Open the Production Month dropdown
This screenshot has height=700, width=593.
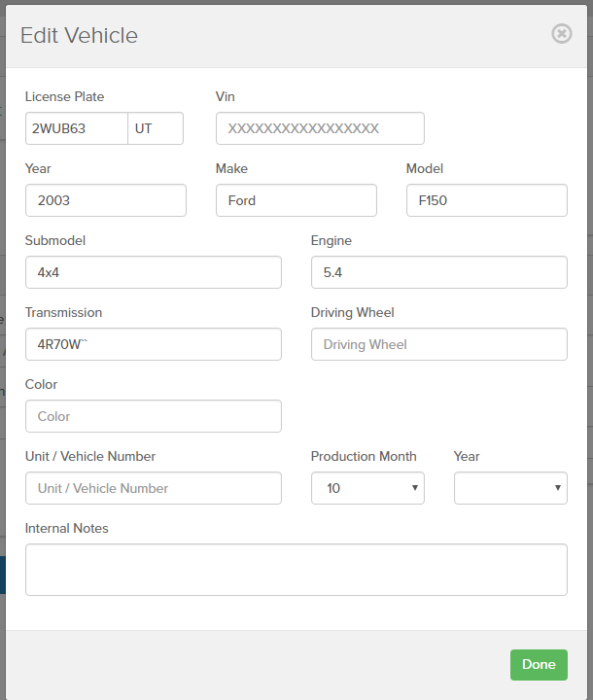[367, 488]
